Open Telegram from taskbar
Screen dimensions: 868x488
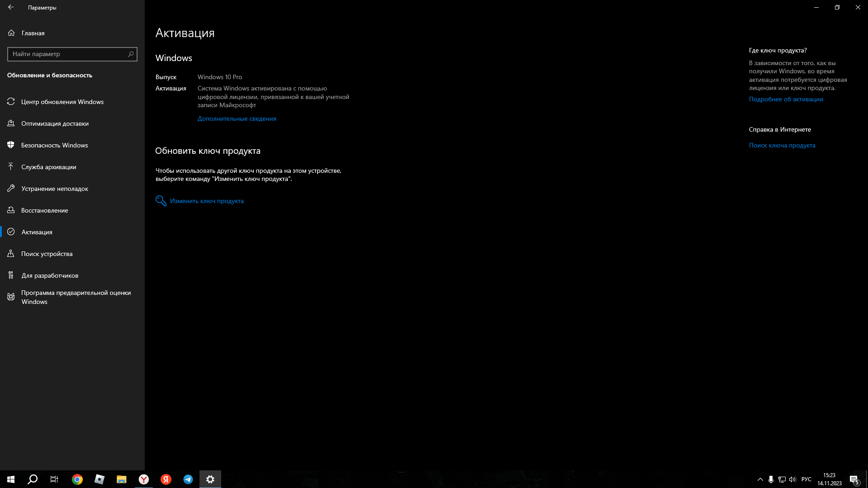pos(188,479)
